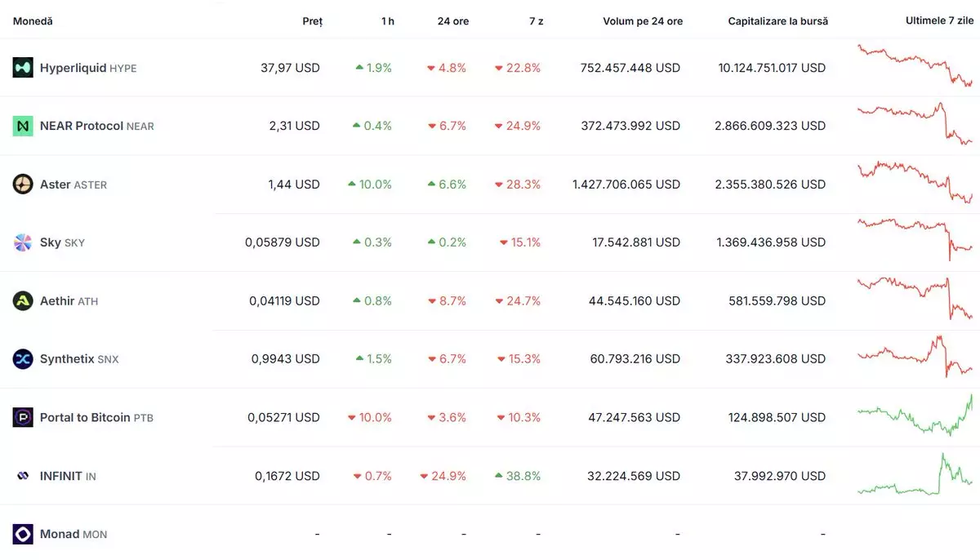Open the NEAR Protocol coin page link
This screenshot has width=980, height=560.
coord(96,127)
